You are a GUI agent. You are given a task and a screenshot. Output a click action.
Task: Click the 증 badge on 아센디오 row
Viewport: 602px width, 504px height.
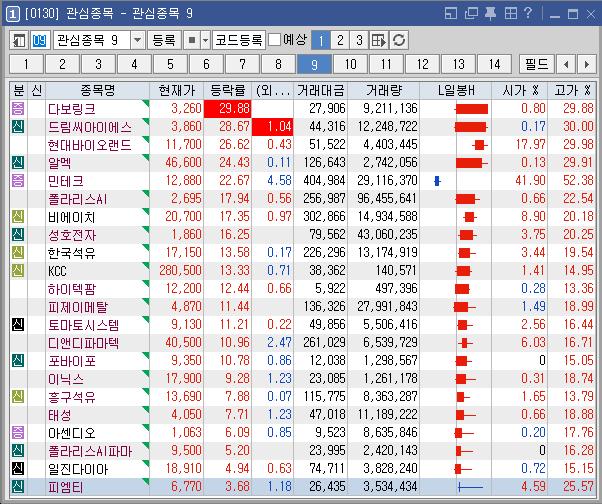tap(18, 433)
